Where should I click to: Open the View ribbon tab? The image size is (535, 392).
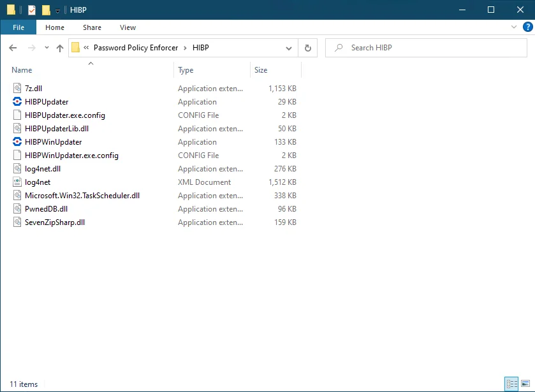[x=128, y=27]
